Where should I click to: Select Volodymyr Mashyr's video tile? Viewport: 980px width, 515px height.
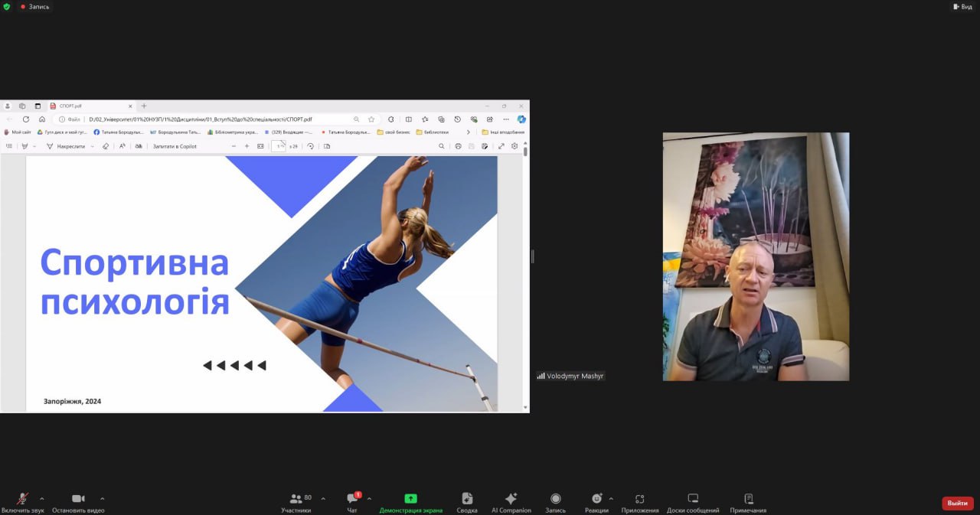[756, 256]
